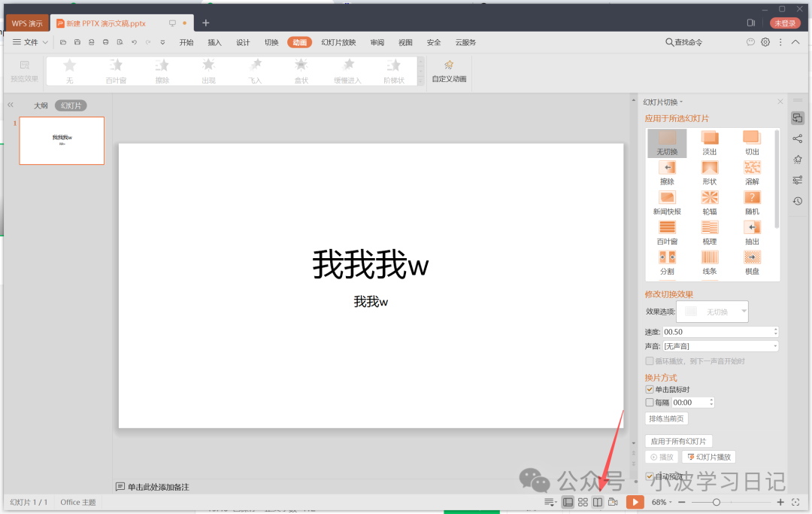
Task: Click the 应用于所有幻灯片 button
Action: [678, 441]
